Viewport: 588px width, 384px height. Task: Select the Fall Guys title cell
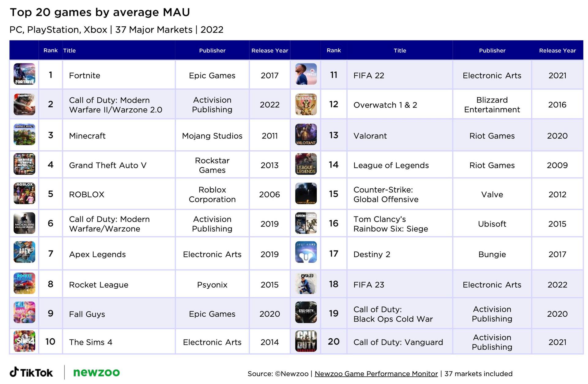87,314
